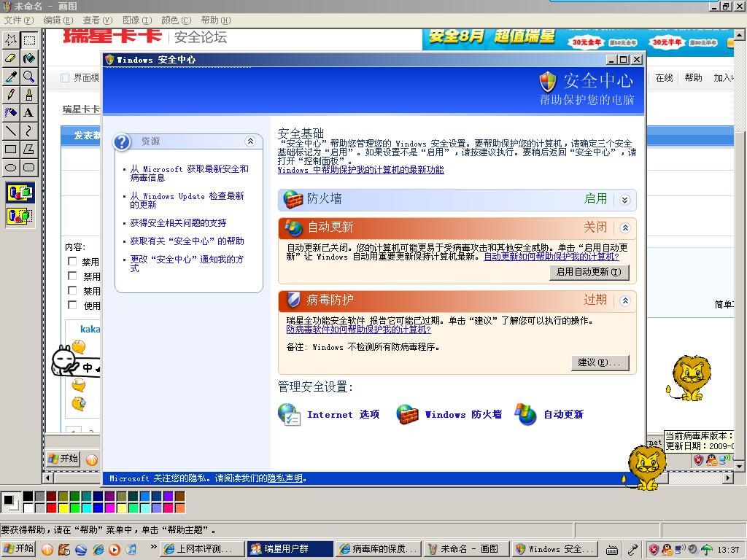
Task: Select the Brush tool
Action: point(29,94)
